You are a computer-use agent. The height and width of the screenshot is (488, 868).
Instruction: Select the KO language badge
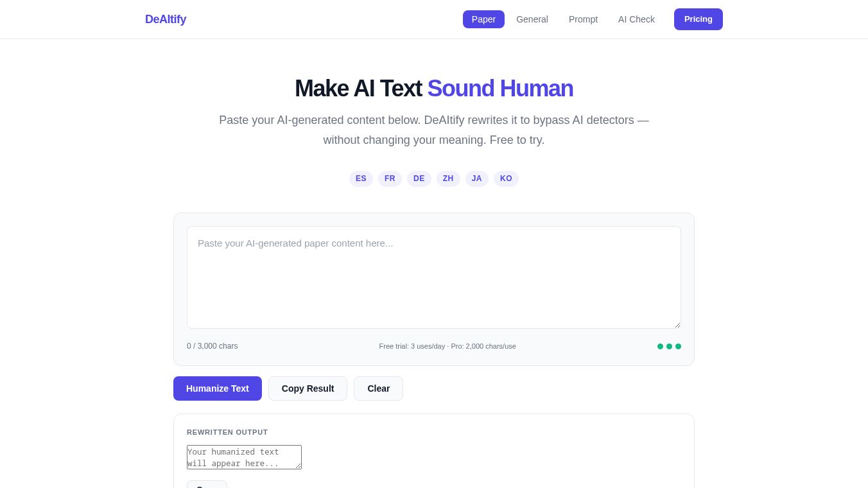tap(506, 179)
